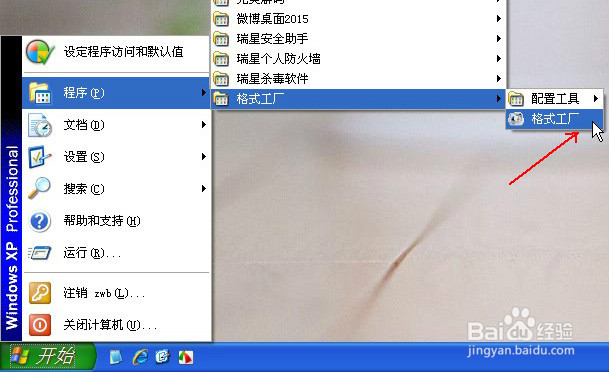Viewport: 609px width, 372px height.
Task: Click the Show Desktop quick launch icon
Action: (x=115, y=357)
